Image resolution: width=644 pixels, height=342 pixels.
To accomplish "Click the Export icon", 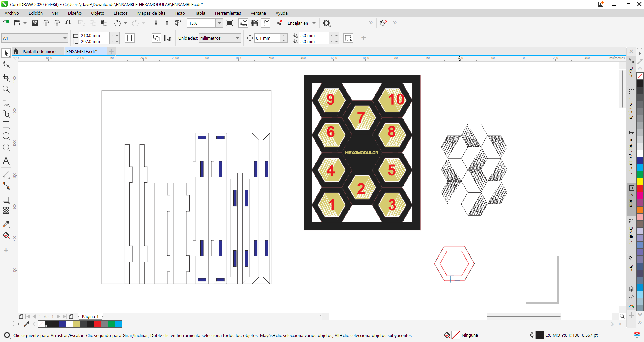I will coord(167,23).
